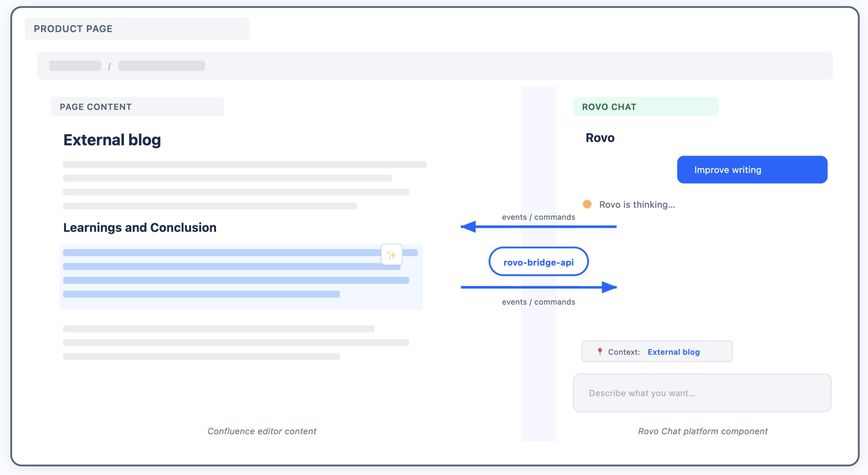Click the left-pointing arrow head
The height and width of the screenshot is (475, 868).
coord(468,227)
